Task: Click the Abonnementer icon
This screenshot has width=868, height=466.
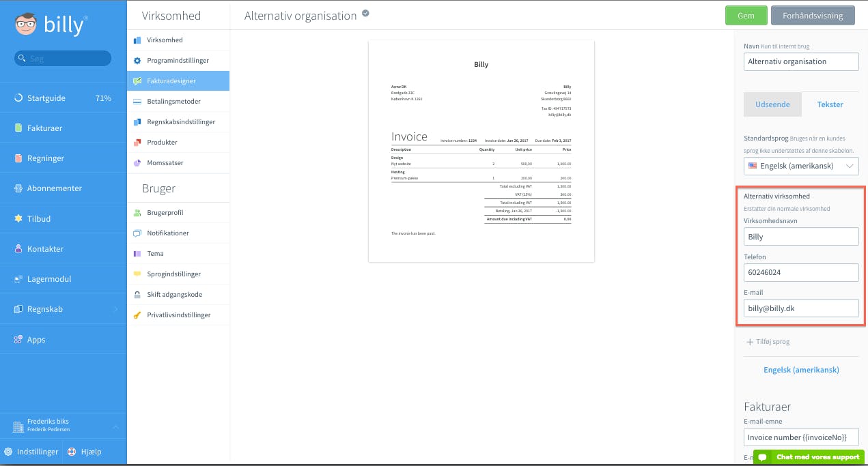Action: 19,188
